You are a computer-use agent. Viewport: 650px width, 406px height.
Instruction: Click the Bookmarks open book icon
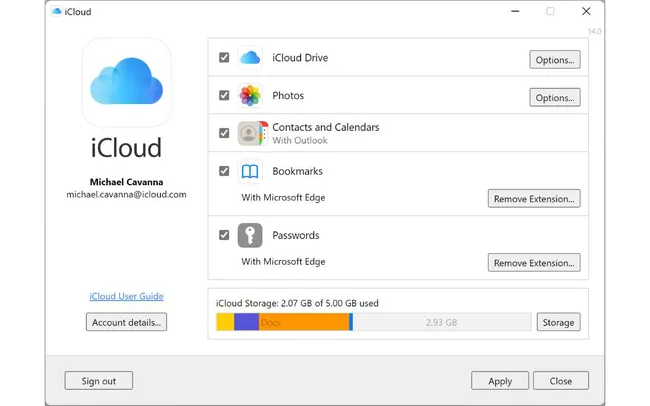point(250,171)
